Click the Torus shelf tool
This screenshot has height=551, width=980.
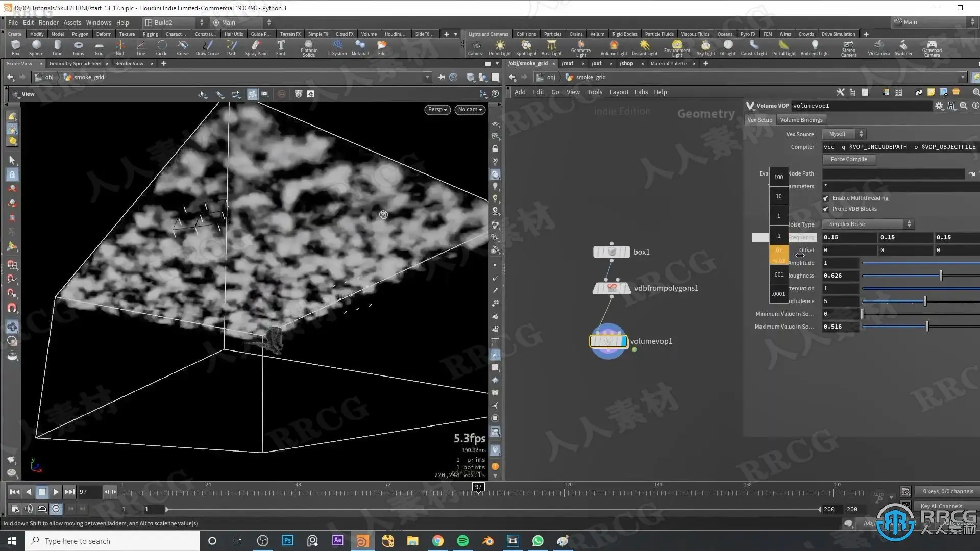78,47
